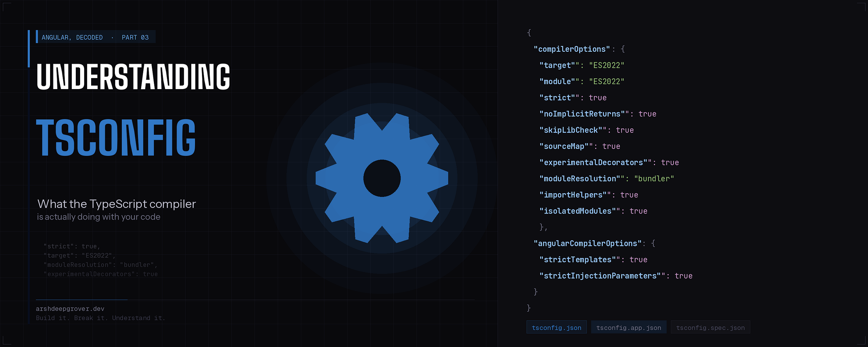This screenshot has height=347, width=868.
Task: Click the "strictInjectionParameters" line
Action: click(616, 276)
